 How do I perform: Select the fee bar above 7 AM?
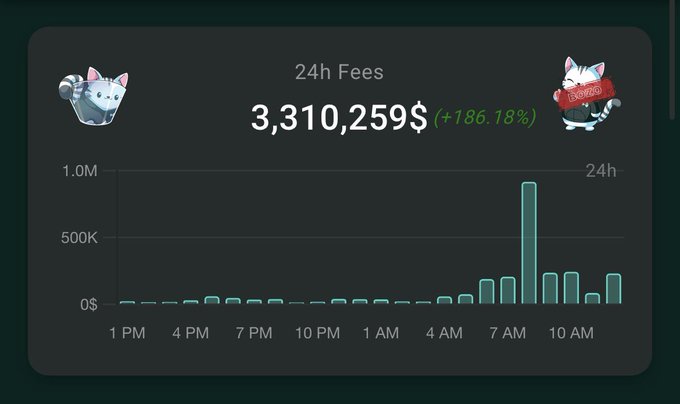pos(508,290)
